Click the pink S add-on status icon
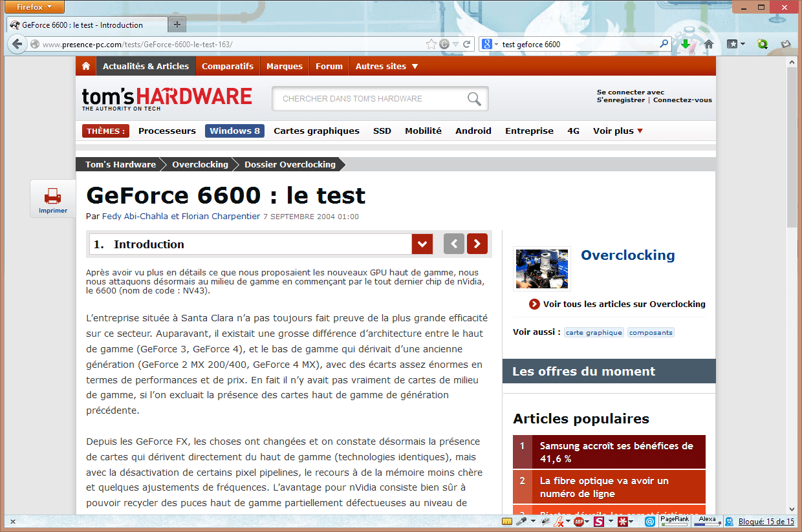 point(599,521)
